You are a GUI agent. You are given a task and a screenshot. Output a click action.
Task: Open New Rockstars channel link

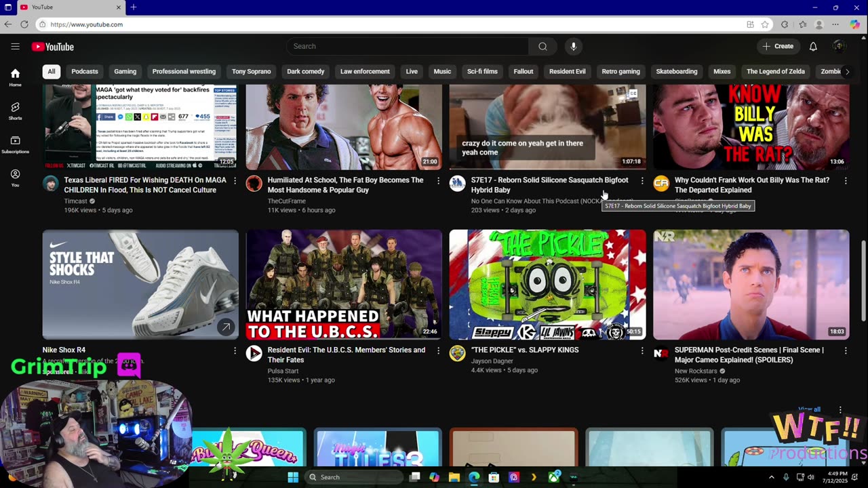[x=697, y=371]
